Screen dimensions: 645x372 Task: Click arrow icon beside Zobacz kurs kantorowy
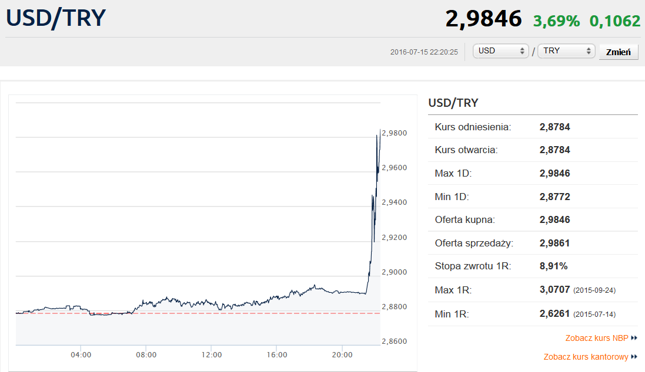pos(634,357)
